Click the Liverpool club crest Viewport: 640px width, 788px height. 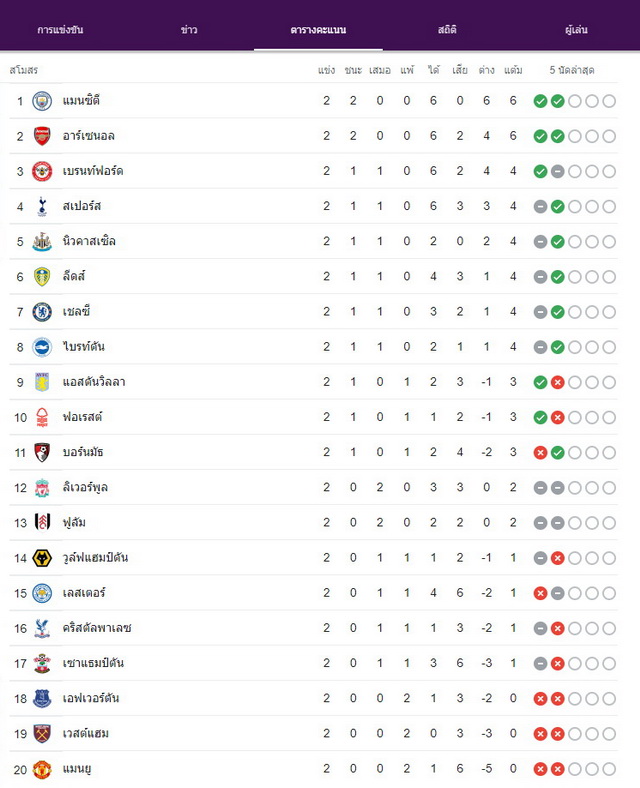[42, 488]
